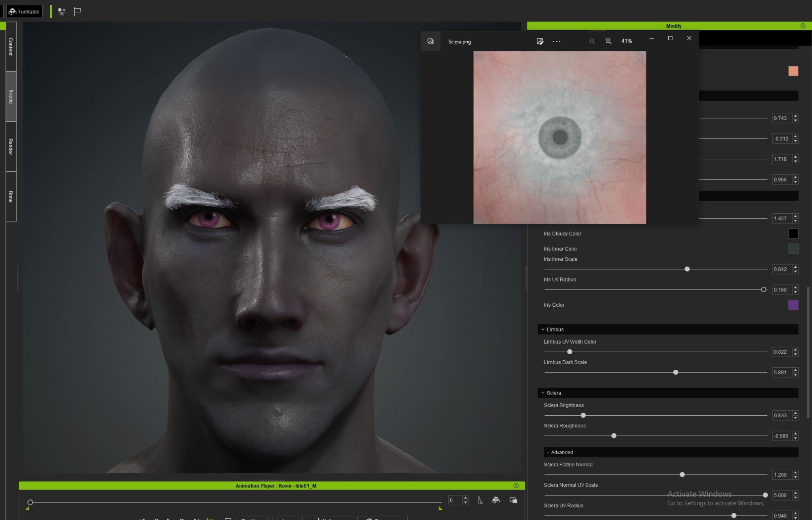Open the Iris Inner Color swatch

(793, 249)
